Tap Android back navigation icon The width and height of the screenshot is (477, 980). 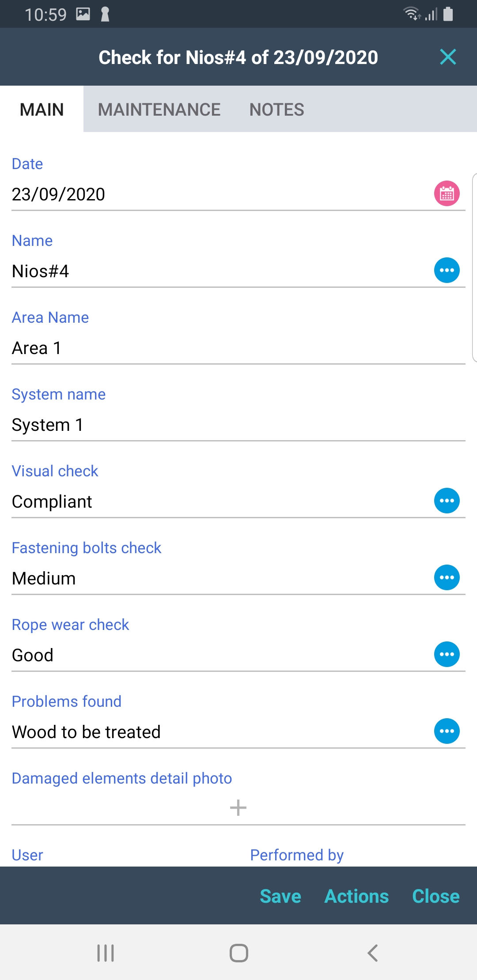pos(372,953)
